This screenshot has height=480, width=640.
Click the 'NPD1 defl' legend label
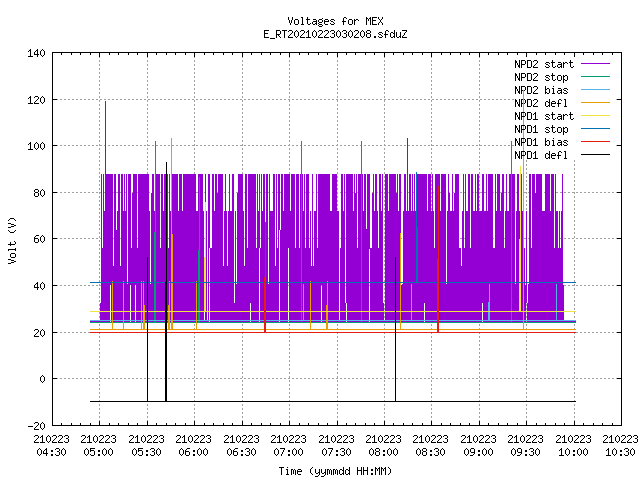coord(541,156)
